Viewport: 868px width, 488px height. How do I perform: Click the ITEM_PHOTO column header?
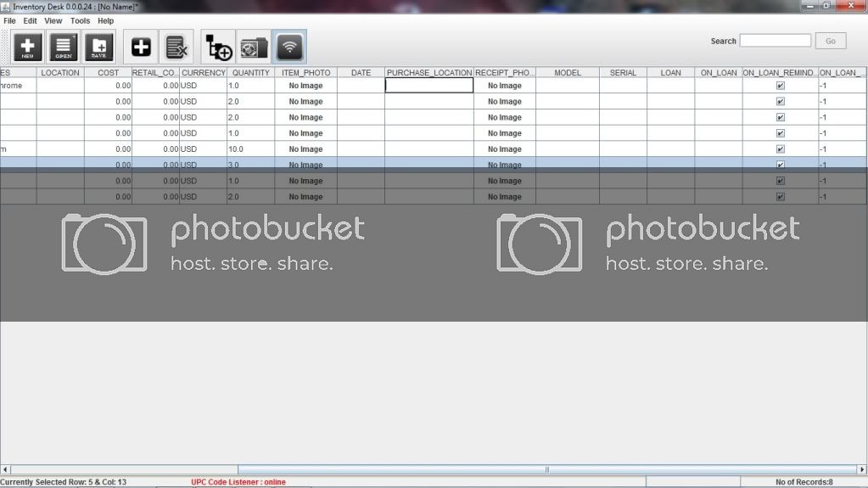[x=305, y=72]
